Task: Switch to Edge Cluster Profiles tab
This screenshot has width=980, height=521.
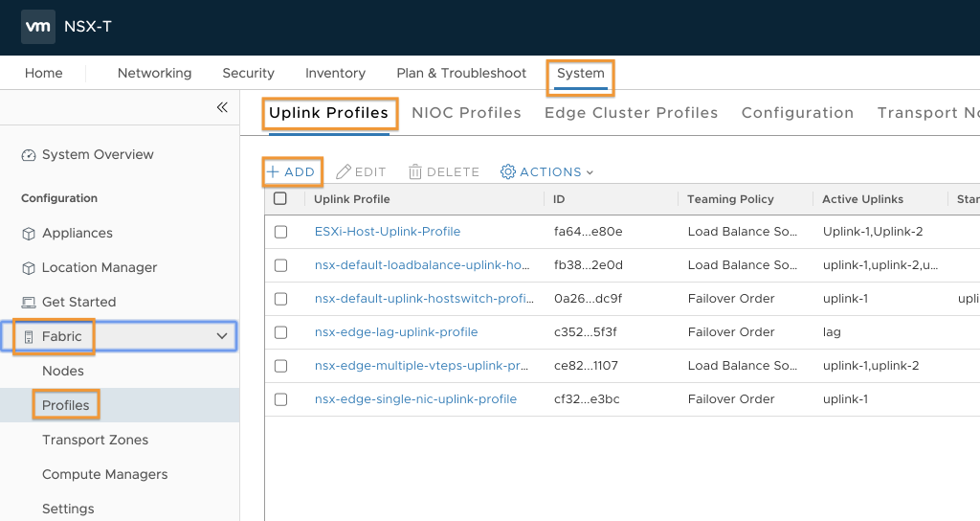Action: click(631, 113)
